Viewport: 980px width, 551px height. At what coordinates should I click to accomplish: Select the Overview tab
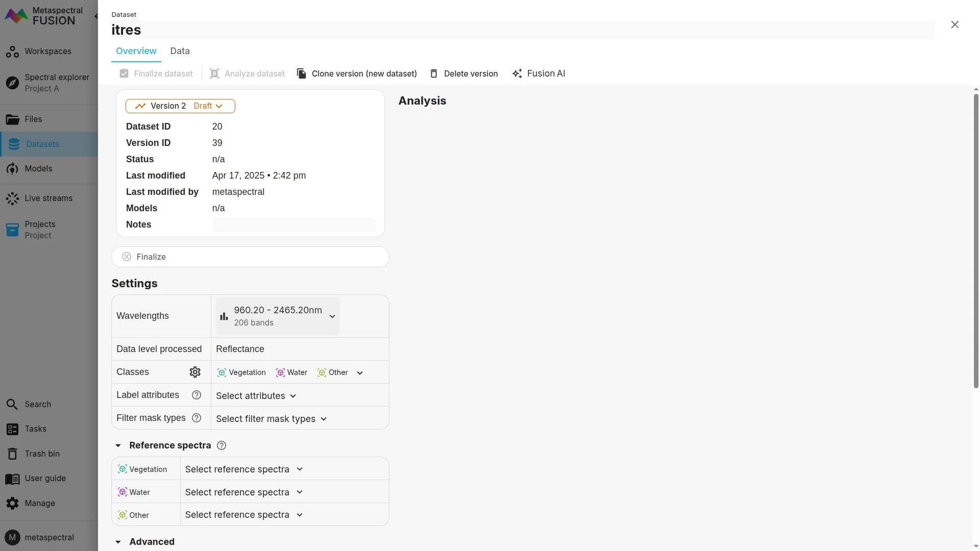click(x=136, y=51)
